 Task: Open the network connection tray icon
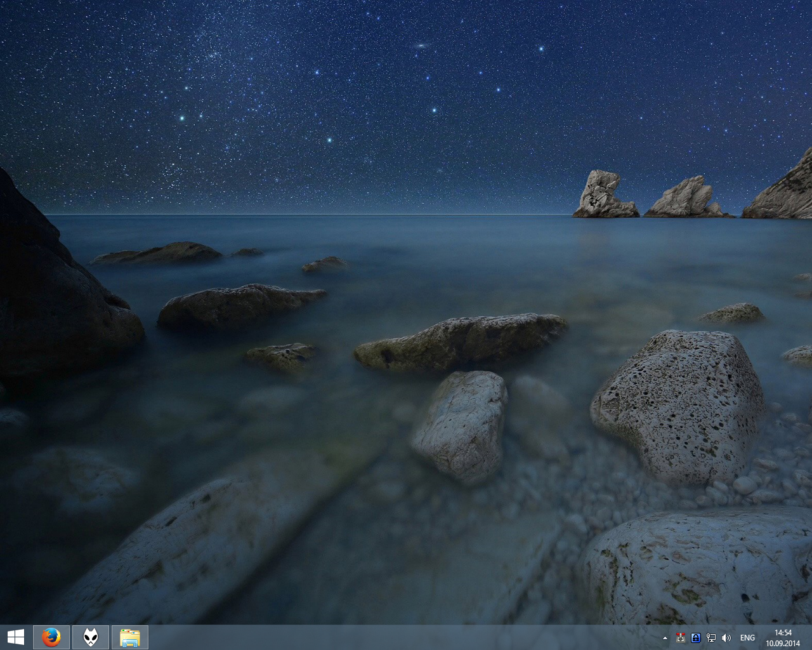[x=711, y=638]
